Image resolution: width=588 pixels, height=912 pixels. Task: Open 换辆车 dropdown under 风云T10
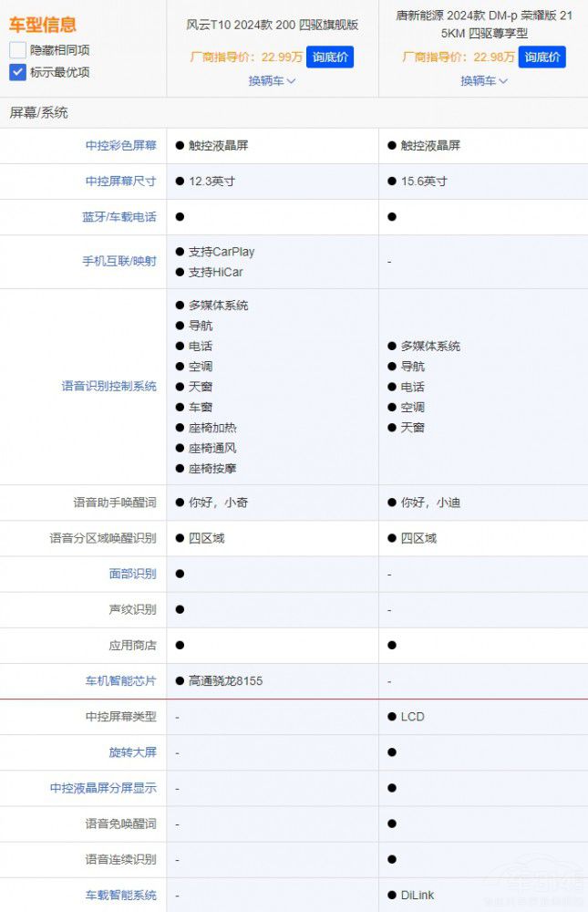pyautogui.click(x=272, y=80)
